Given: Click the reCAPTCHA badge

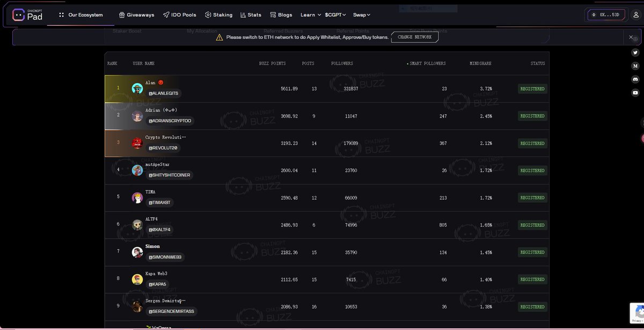Looking at the screenshot, I should 637,313.
